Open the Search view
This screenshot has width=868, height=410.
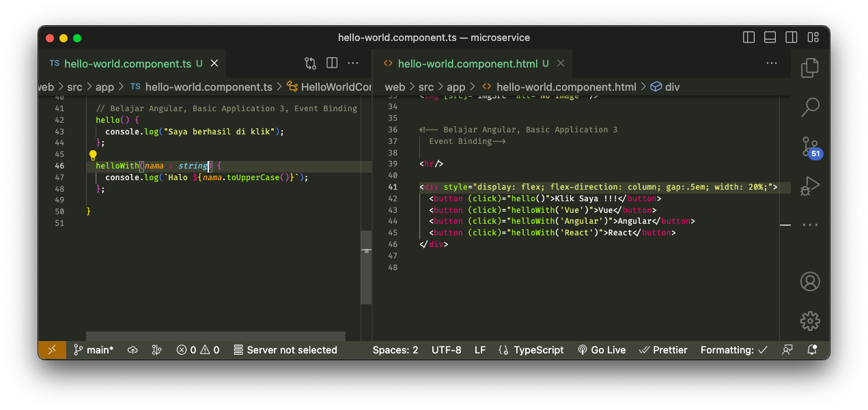pos(810,106)
